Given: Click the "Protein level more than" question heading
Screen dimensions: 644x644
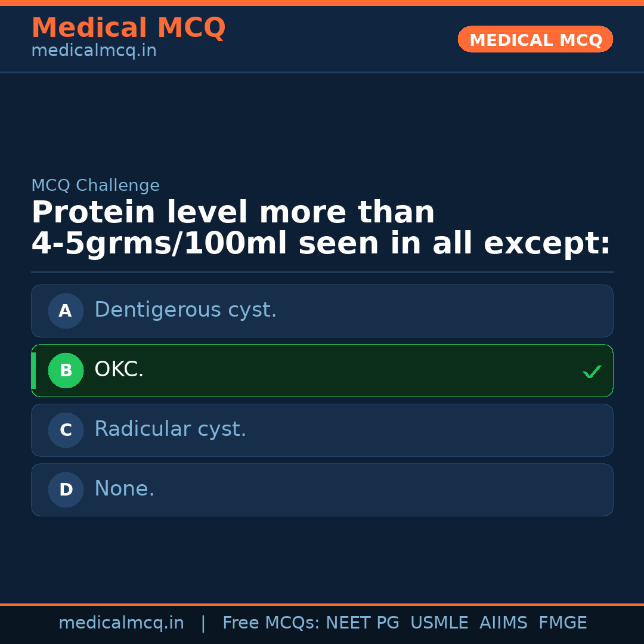Looking at the screenshot, I should pos(233,213).
